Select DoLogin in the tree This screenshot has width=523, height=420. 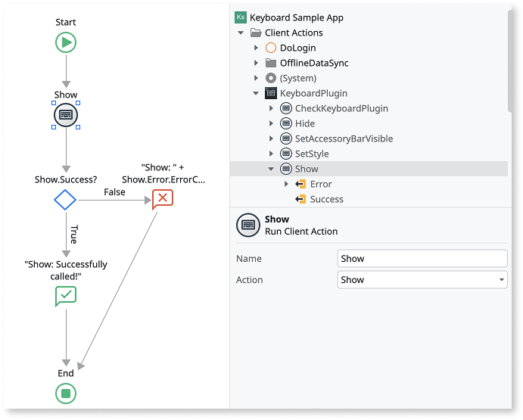298,48
